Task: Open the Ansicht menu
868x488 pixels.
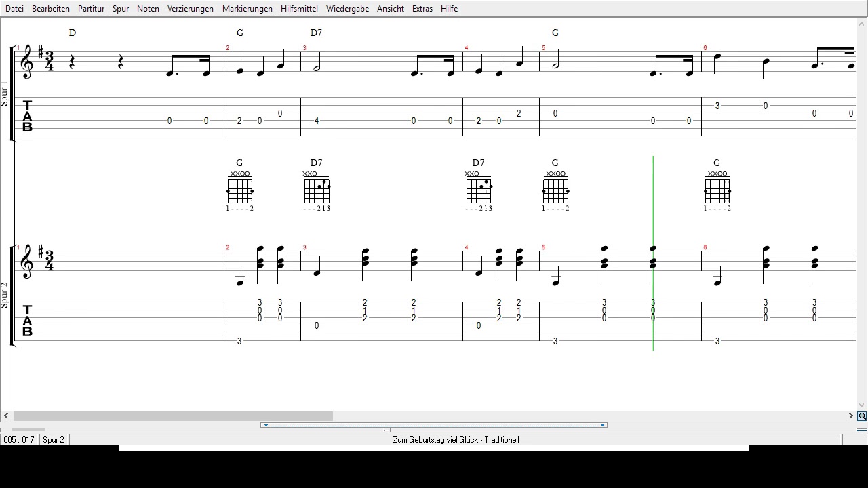Action: [391, 9]
